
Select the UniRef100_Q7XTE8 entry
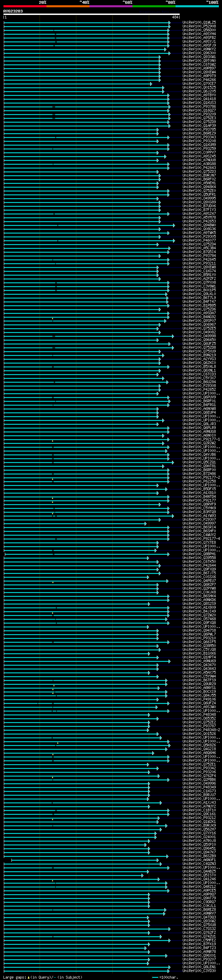point(199,543)
